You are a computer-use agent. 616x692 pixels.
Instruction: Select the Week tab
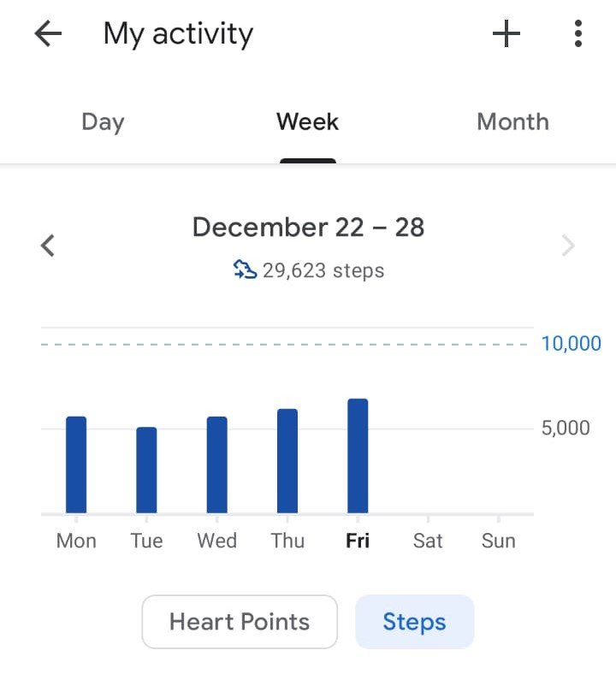pos(307,121)
